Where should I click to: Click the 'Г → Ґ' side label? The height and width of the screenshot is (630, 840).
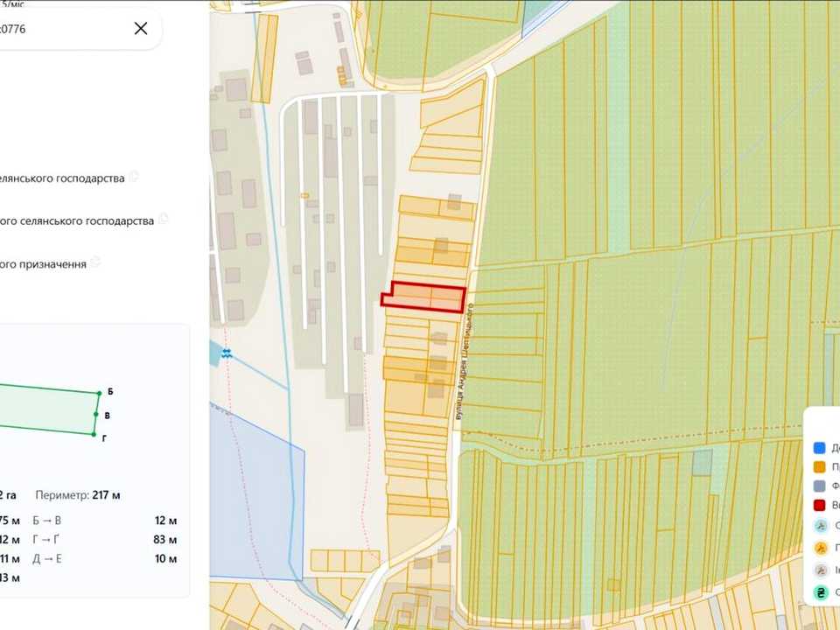(x=46, y=540)
